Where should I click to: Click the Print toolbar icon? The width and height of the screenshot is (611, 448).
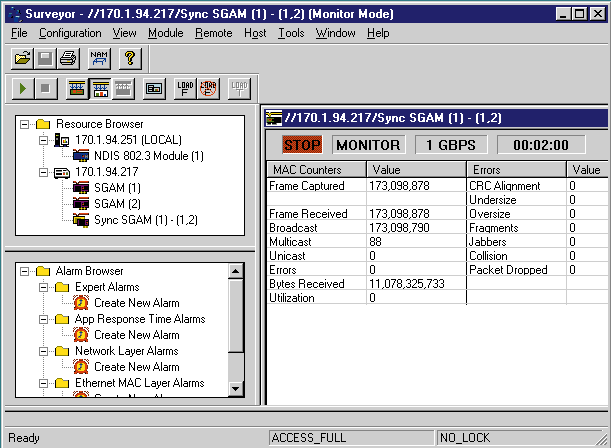click(x=68, y=58)
